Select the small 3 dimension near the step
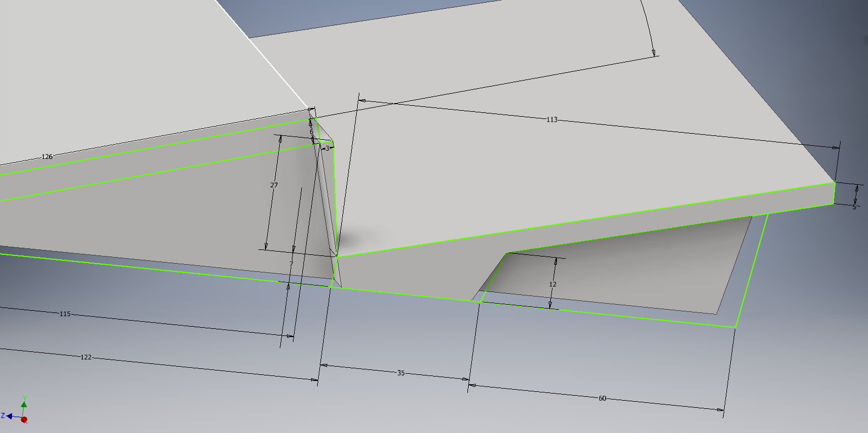This screenshot has height=433, width=868. coord(327,148)
